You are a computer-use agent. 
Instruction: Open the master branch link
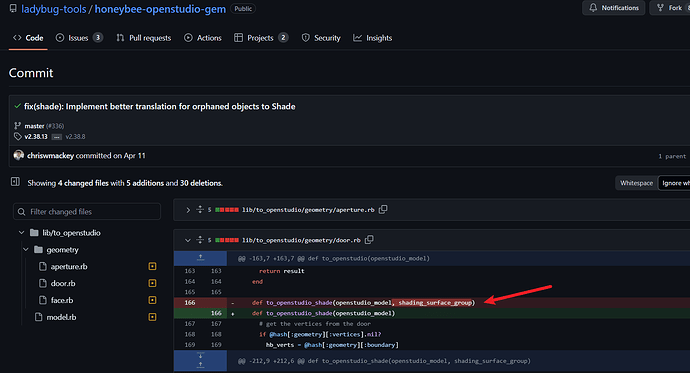pos(34,126)
